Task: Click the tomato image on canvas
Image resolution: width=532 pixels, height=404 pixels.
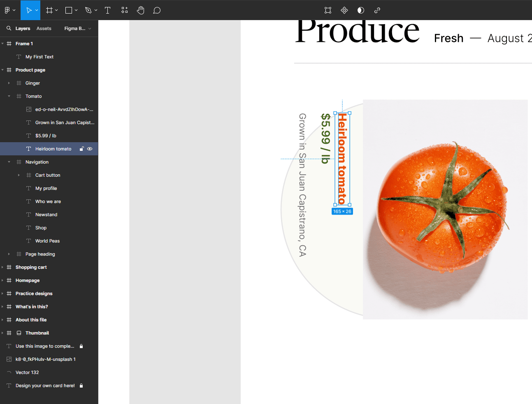Action: pyautogui.click(x=444, y=210)
